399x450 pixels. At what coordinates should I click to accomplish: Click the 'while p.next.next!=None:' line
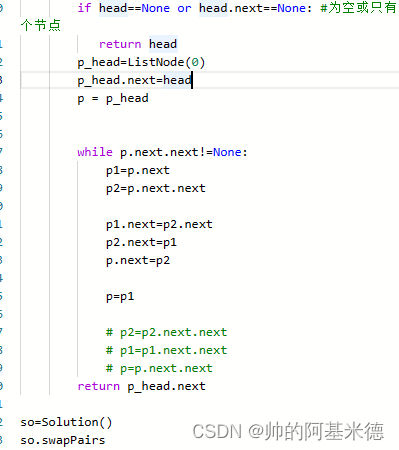tap(162, 152)
